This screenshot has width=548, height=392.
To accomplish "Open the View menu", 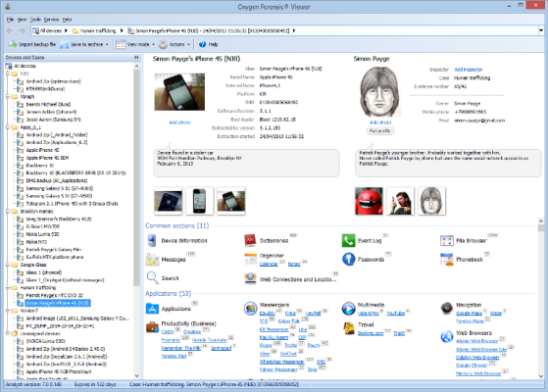I will point(22,20).
